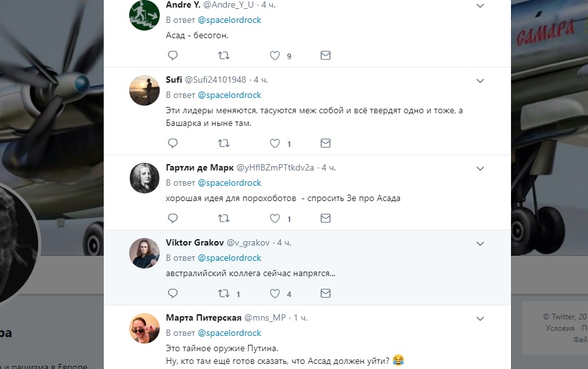
Task: Open Гартли де Марк's avatar picture
Action: 144,178
